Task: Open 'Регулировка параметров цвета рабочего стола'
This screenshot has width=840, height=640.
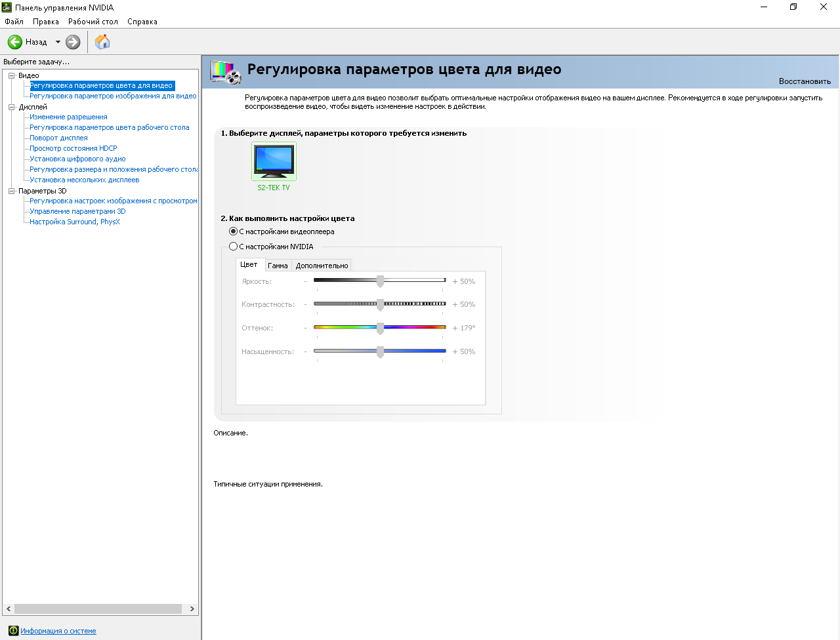Action: pos(110,128)
